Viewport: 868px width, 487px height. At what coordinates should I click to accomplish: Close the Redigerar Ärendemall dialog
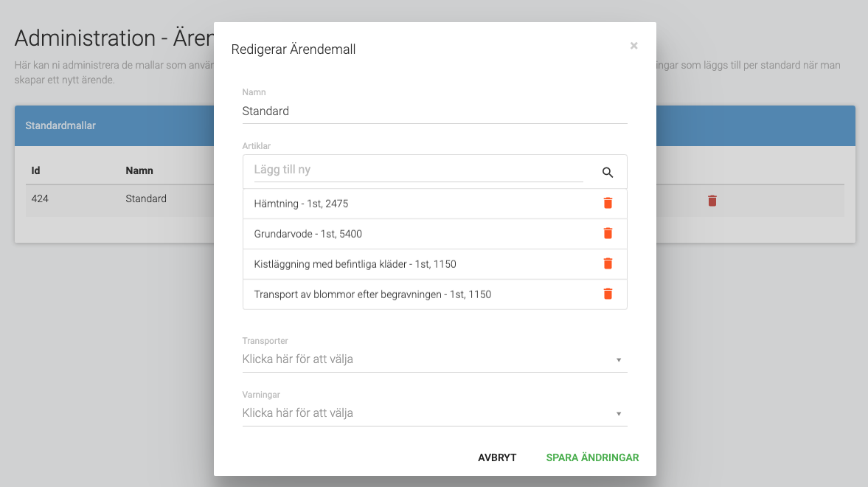633,46
